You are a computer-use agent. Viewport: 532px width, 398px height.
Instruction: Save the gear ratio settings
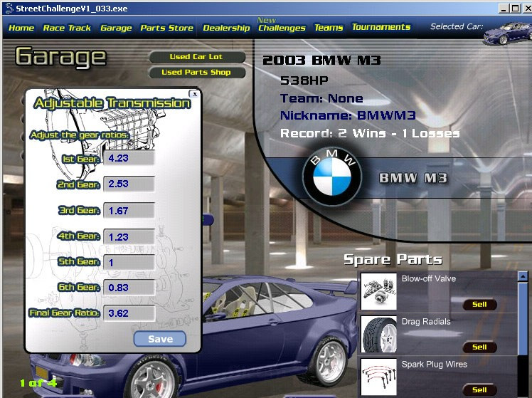click(x=160, y=339)
